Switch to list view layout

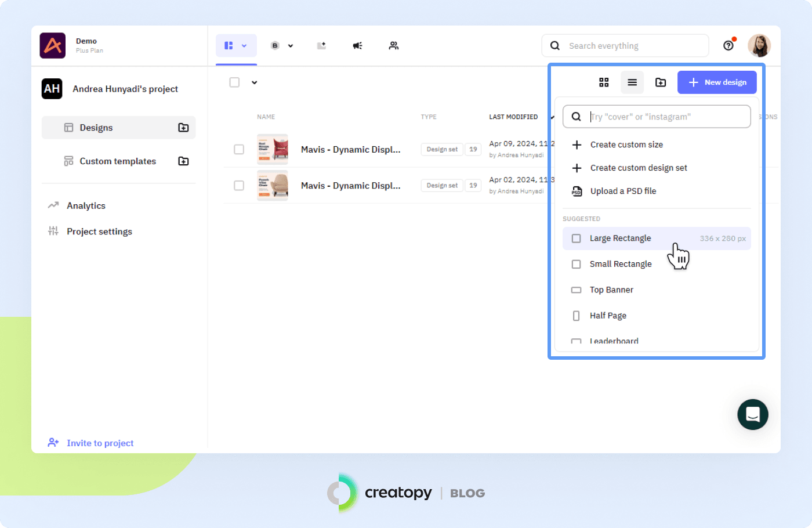point(632,82)
